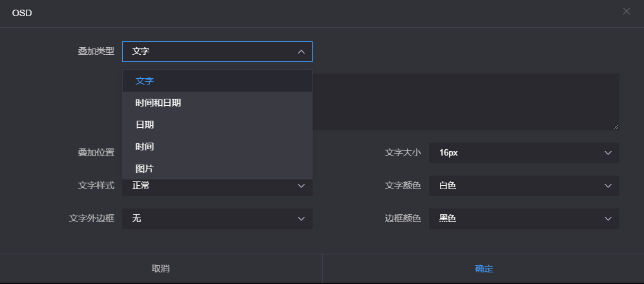Open the 文字外边框 无 dropdown
The image size is (644, 284).
tap(217, 218)
